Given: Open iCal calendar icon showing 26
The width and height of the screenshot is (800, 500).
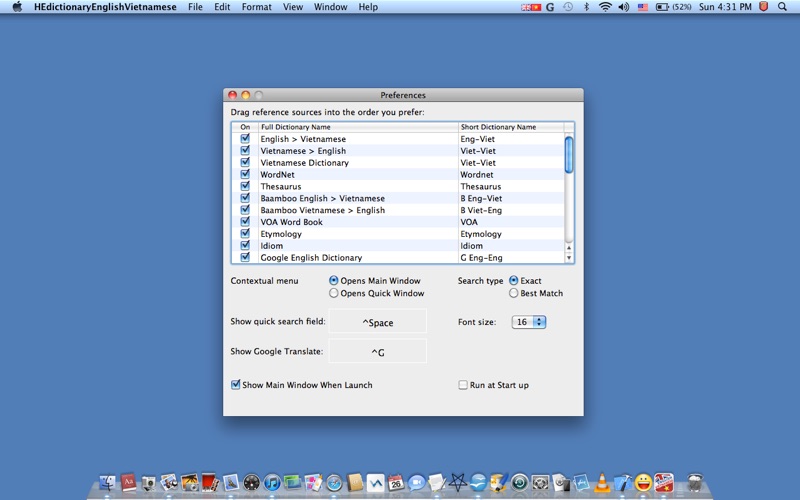Looking at the screenshot, I should click(396, 482).
